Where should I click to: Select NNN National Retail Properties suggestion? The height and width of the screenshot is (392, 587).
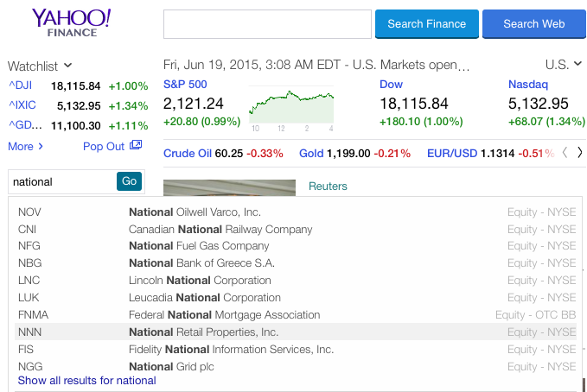pyautogui.click(x=203, y=332)
